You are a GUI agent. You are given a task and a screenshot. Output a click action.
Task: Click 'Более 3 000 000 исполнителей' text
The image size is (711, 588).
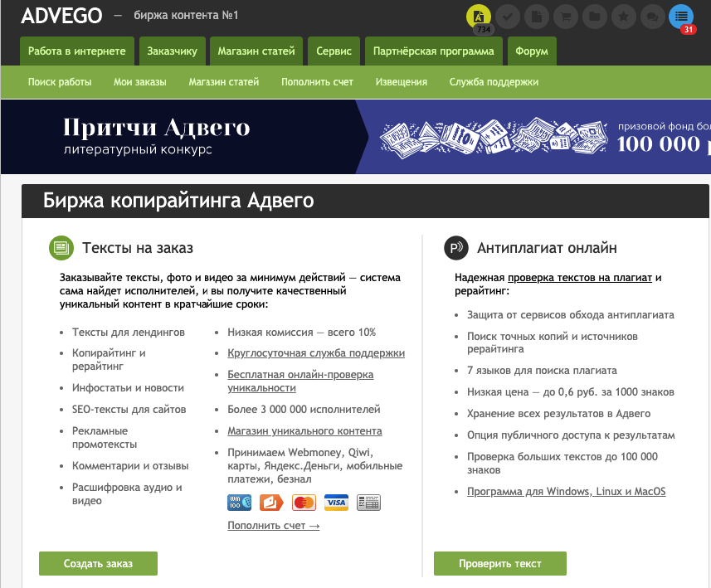[304, 410]
